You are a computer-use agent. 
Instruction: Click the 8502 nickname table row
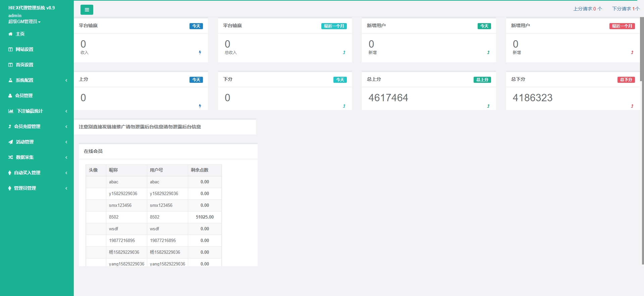click(x=114, y=217)
